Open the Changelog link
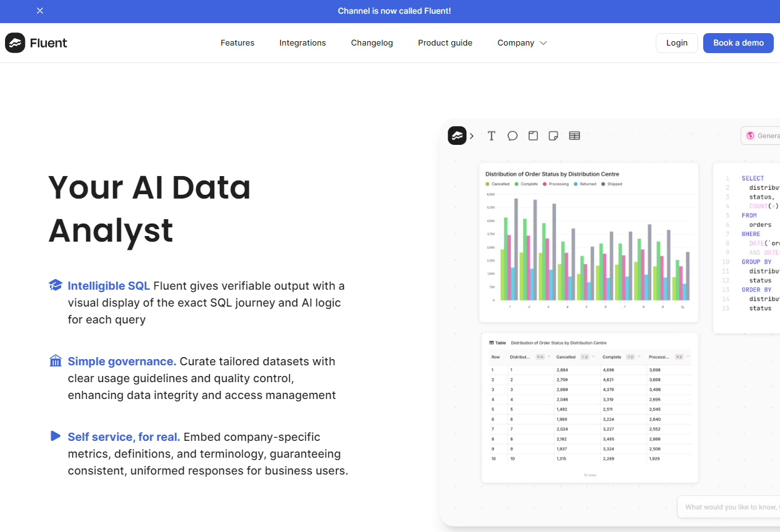 point(372,43)
